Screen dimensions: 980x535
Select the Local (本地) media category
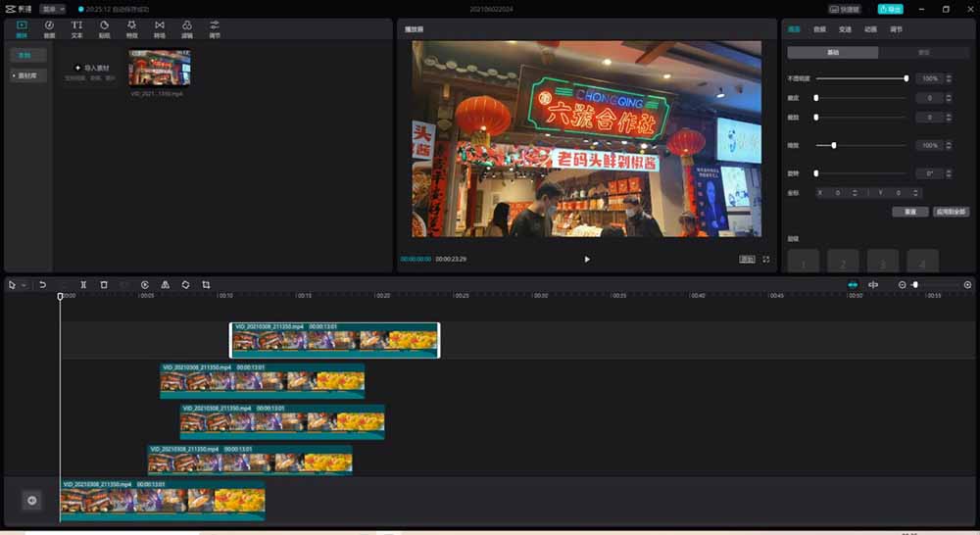(x=28, y=56)
